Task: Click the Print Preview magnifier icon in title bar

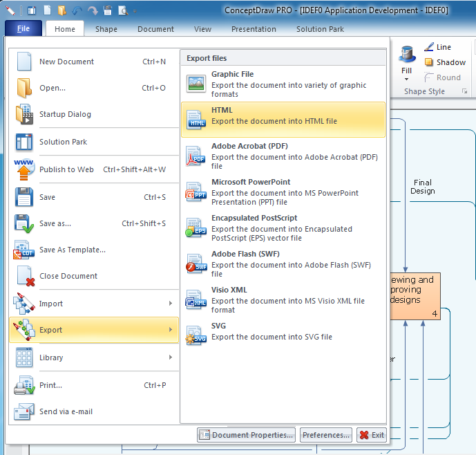Action: click(x=122, y=10)
